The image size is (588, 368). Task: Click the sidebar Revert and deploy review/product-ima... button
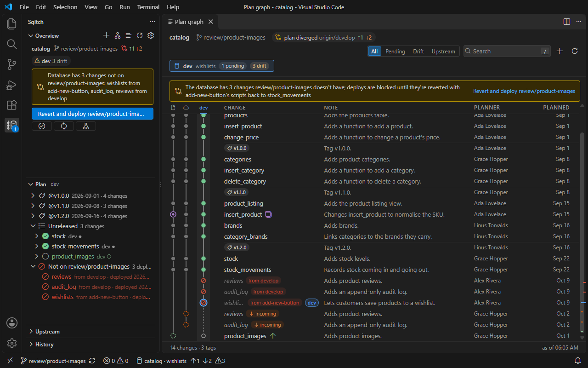click(92, 114)
